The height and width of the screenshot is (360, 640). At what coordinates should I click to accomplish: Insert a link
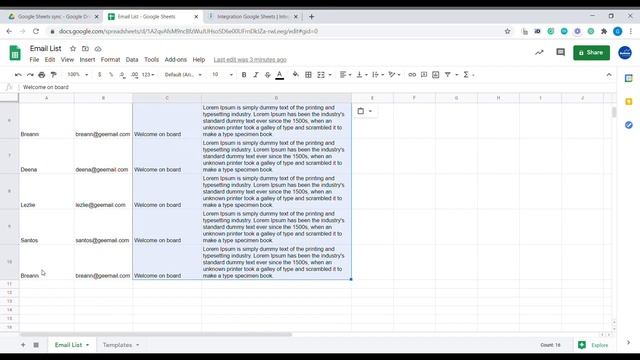tap(412, 75)
